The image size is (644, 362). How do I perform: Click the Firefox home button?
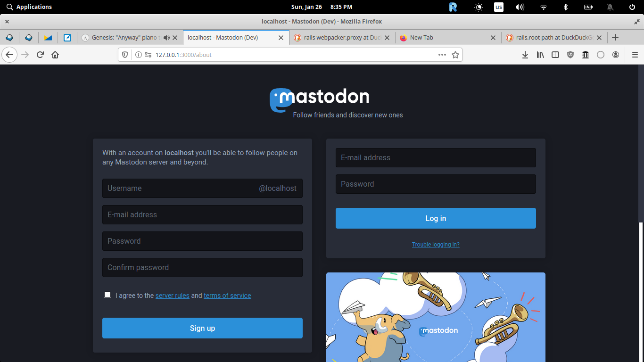click(x=55, y=55)
